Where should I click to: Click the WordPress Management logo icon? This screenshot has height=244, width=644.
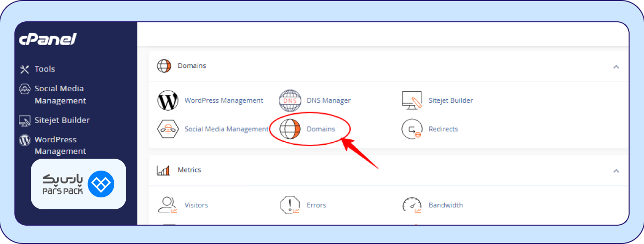click(x=168, y=100)
